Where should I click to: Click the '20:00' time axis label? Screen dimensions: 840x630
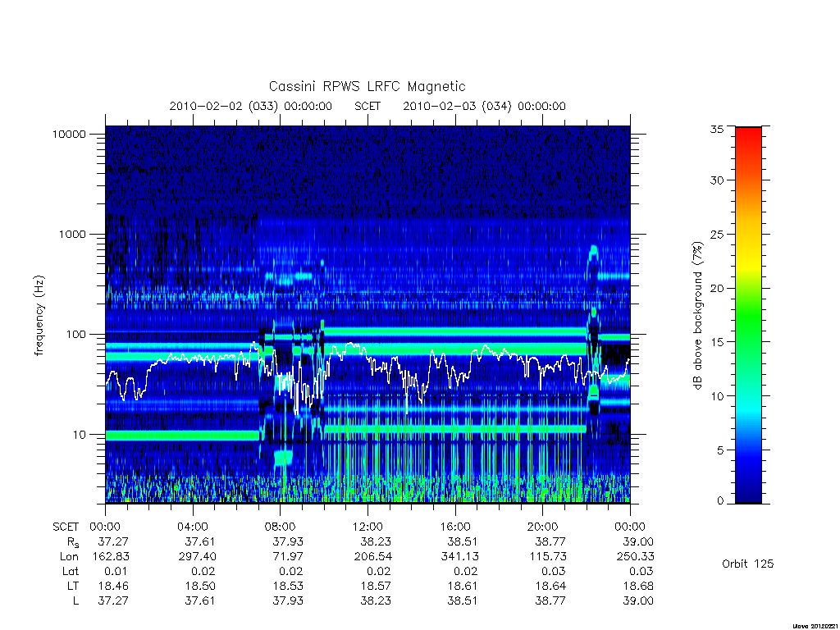(542, 527)
